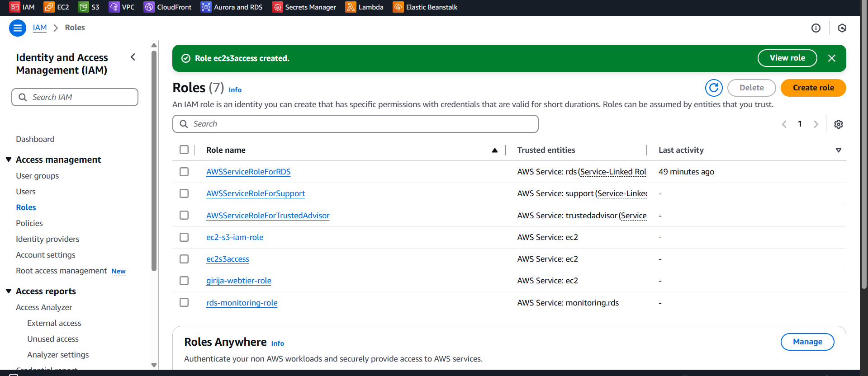This screenshot has height=376, width=868.
Task: Check the ec2s3access row checkbox
Action: pos(184,259)
